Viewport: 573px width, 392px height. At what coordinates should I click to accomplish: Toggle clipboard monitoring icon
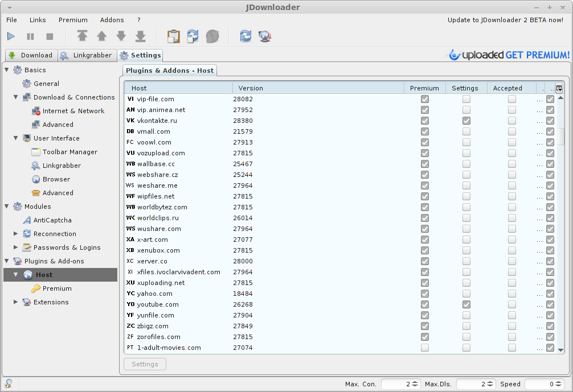tap(174, 36)
